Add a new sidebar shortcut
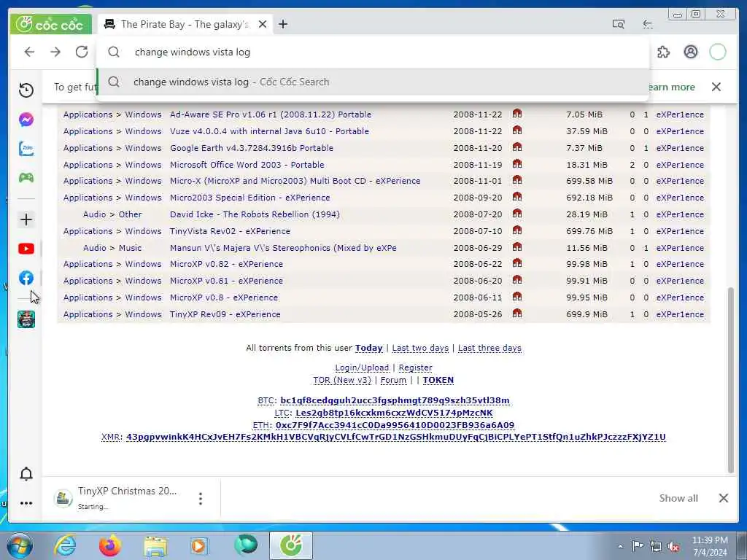 (x=26, y=219)
